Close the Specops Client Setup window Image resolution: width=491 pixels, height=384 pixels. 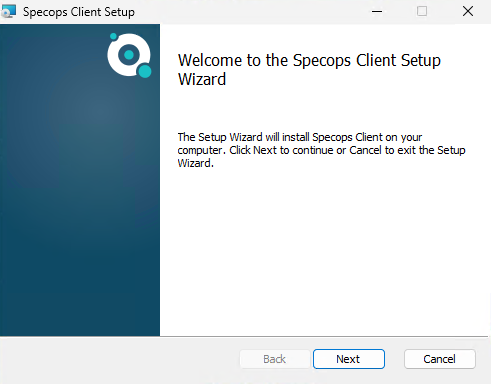click(468, 11)
